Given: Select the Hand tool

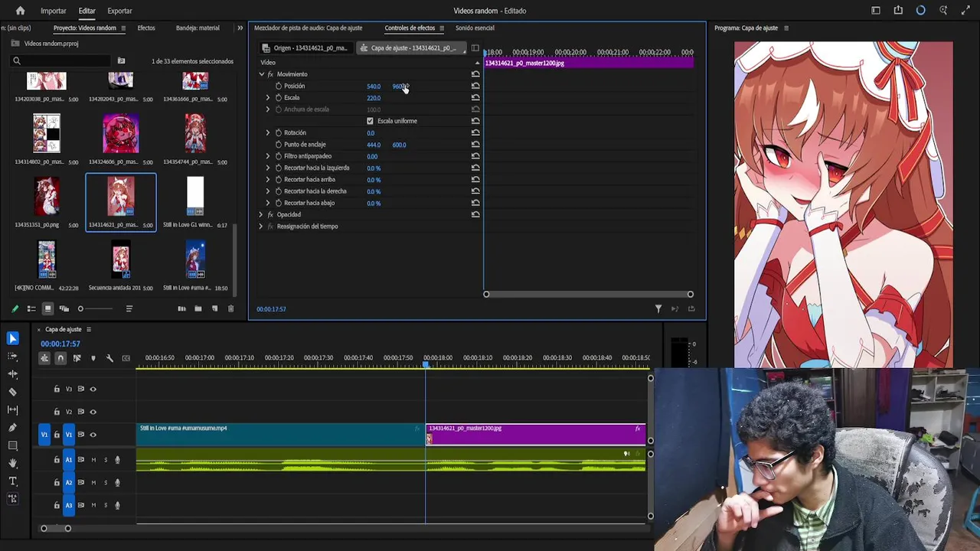Looking at the screenshot, I should 12,463.
